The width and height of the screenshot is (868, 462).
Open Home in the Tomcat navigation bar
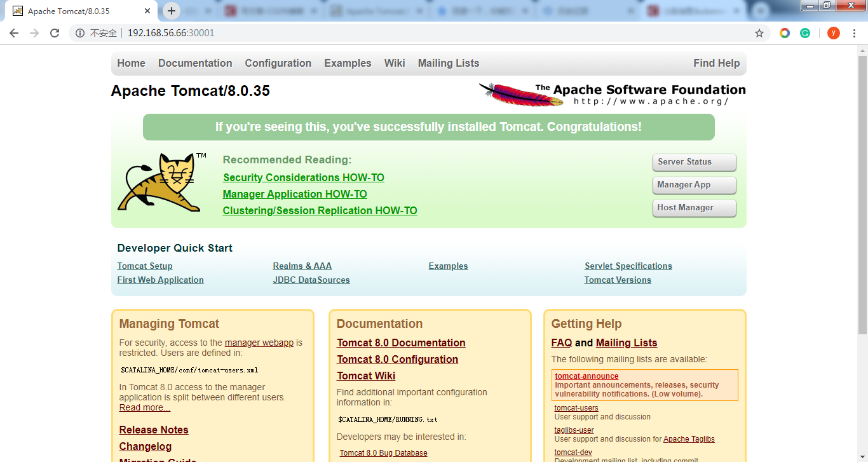point(131,63)
